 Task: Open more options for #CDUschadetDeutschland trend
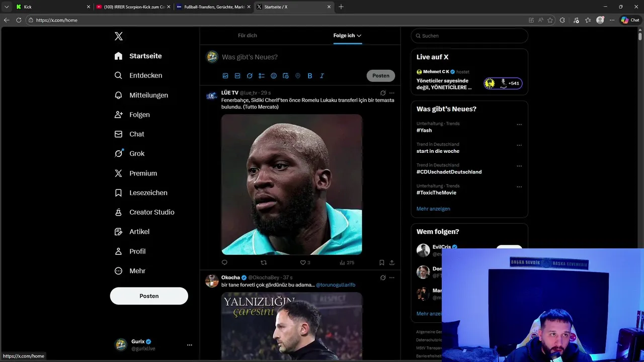(519, 166)
